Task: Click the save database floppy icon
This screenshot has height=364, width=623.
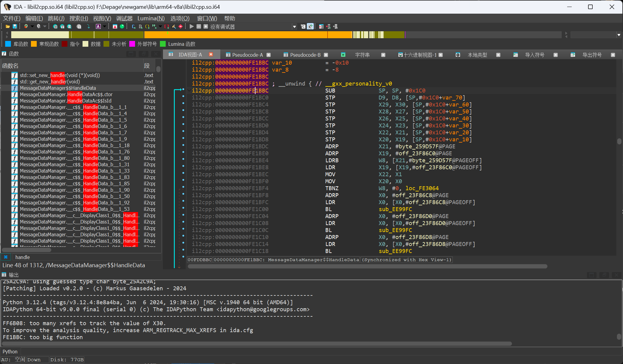Action: pyautogui.click(x=15, y=27)
